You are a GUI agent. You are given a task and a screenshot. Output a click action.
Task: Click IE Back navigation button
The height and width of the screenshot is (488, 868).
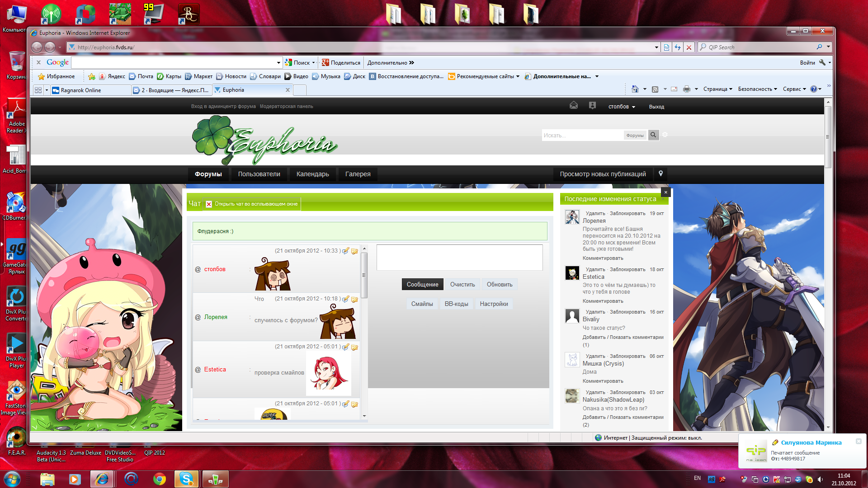coord(37,47)
